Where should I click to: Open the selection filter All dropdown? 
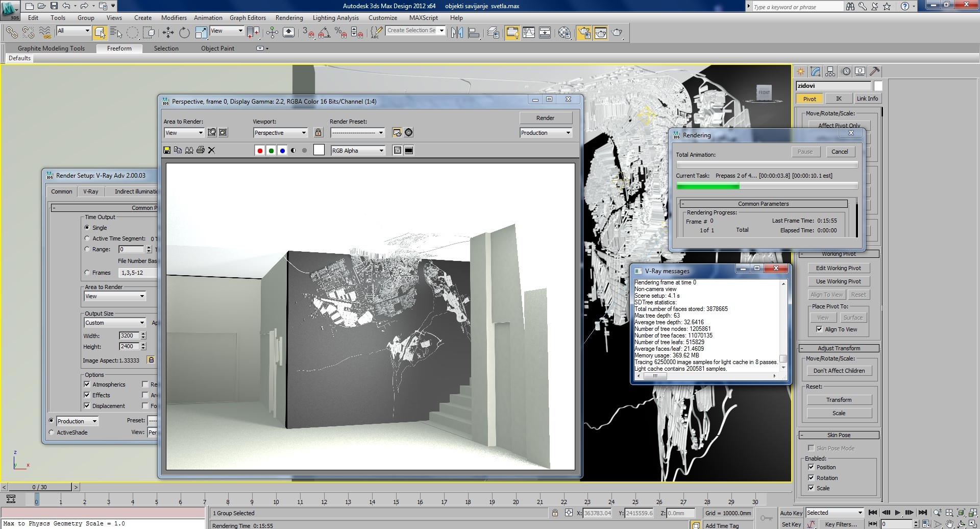[x=73, y=31]
